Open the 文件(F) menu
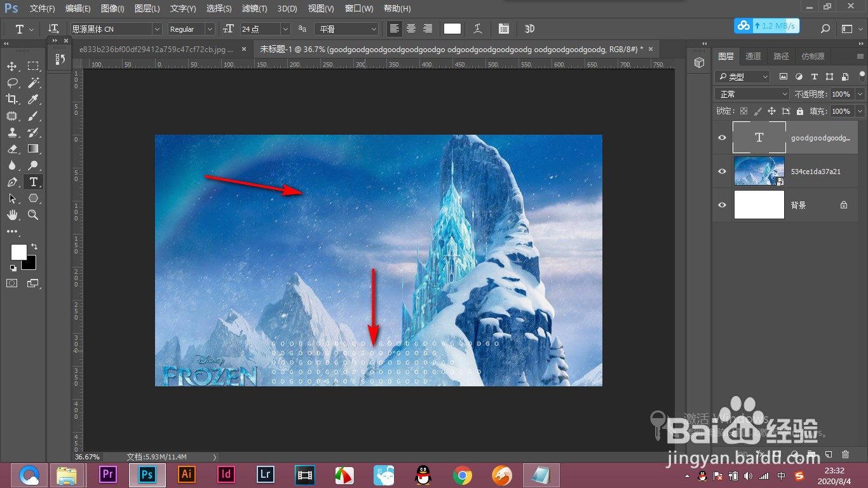Image resolution: width=868 pixels, height=488 pixels. pyautogui.click(x=43, y=9)
